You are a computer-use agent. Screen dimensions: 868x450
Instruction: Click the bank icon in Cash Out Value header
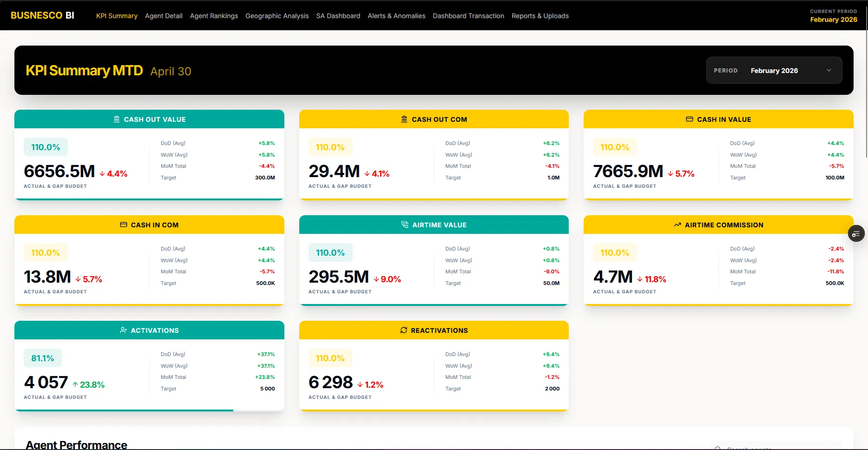click(x=117, y=119)
